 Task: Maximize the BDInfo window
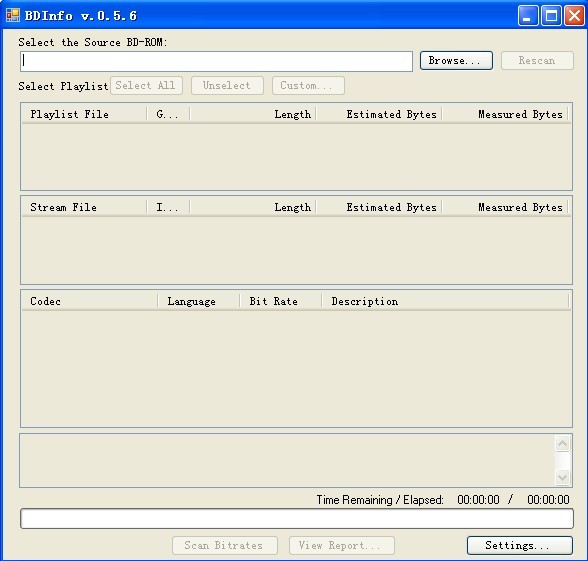(551, 15)
